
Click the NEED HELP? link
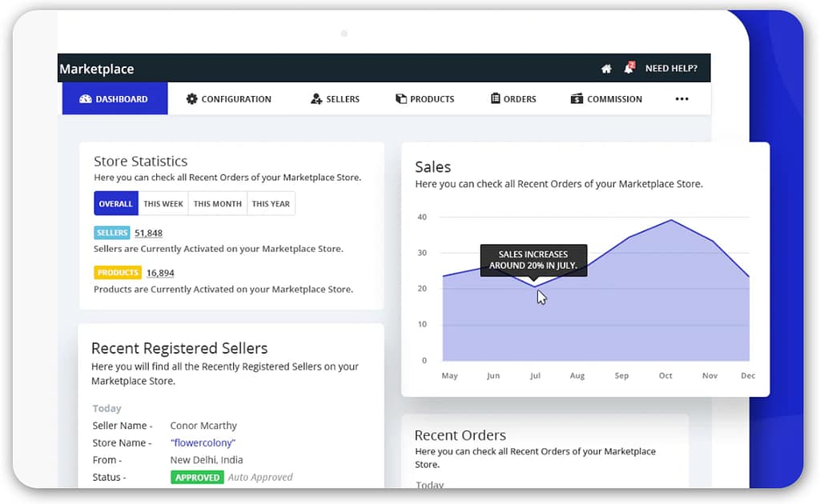[x=671, y=68]
